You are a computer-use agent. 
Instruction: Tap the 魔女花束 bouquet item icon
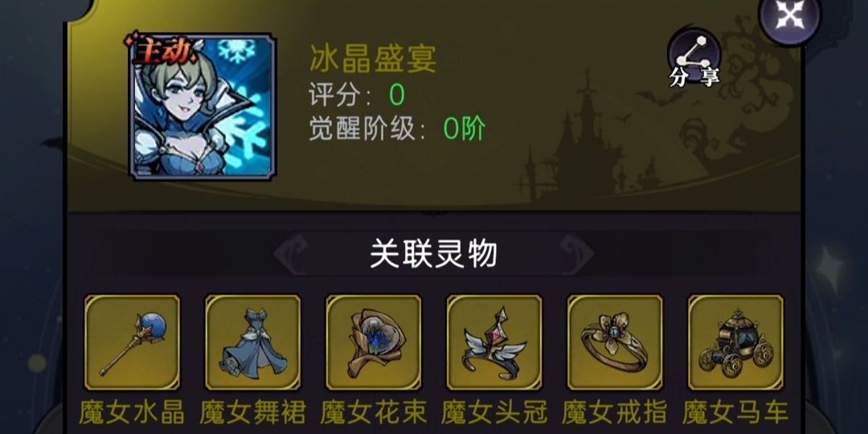coord(374,342)
